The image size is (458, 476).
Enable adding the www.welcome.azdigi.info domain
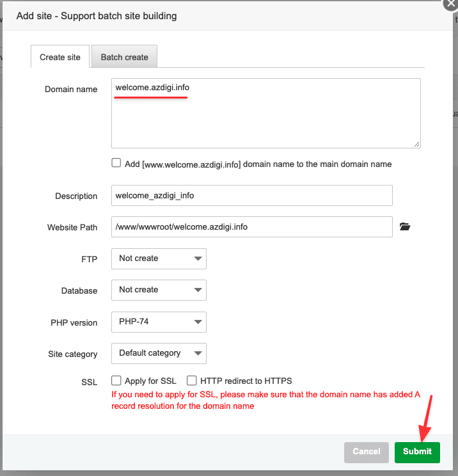click(x=116, y=163)
